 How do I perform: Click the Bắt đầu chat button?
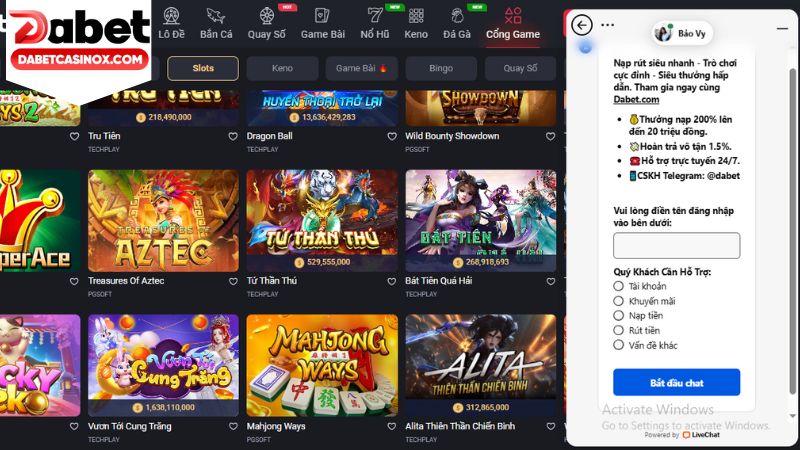tap(677, 383)
